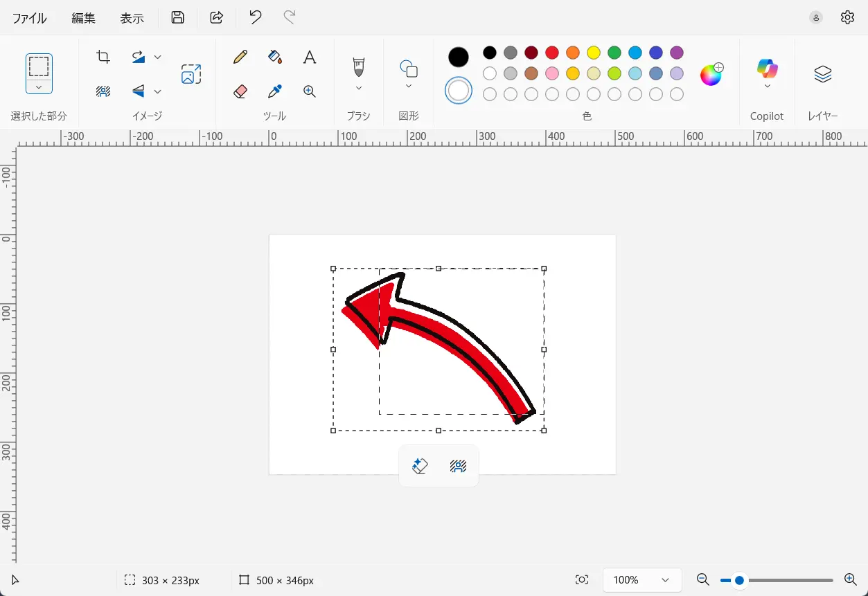
Task: Click the Crop tool icon
Action: [103, 57]
